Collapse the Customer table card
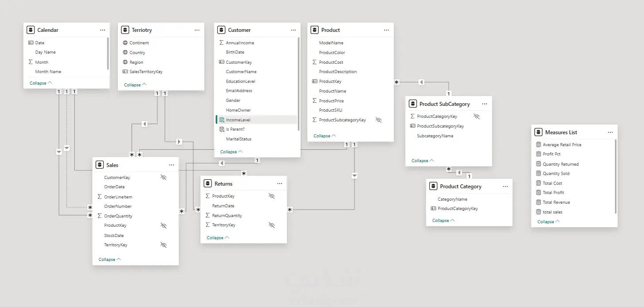Viewport: 644px width, 307px height. tap(231, 152)
